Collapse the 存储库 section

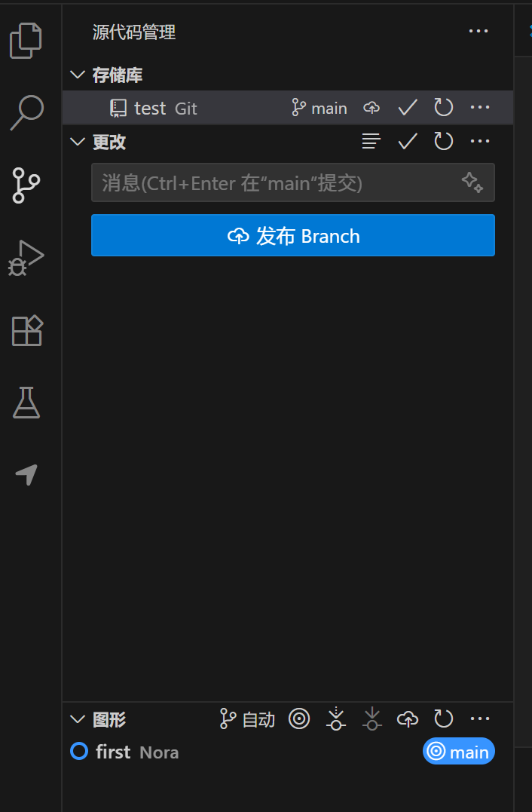tap(78, 75)
